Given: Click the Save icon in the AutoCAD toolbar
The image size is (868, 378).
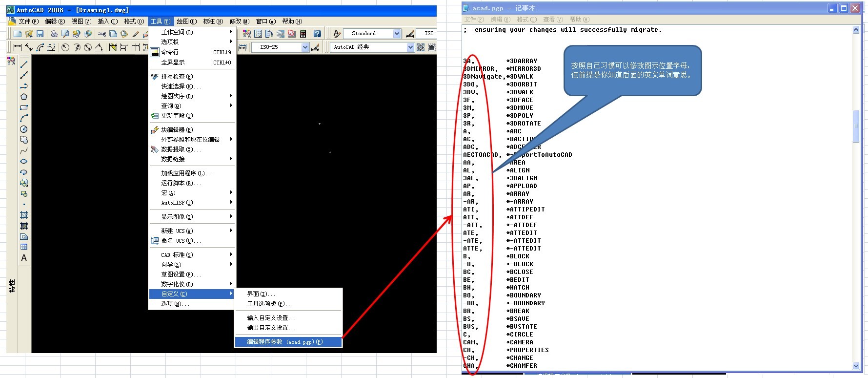Looking at the screenshot, I should click(40, 34).
